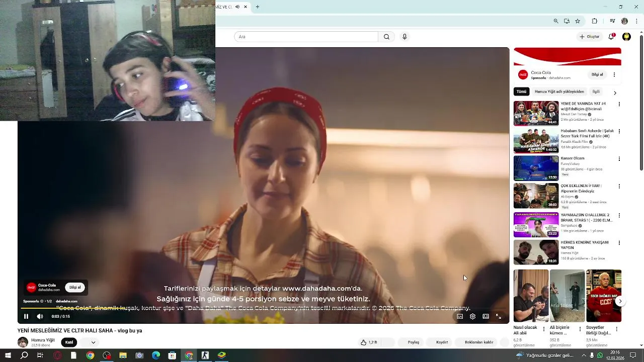Open Kanser Olcam video thumbnail
Image resolution: width=644 pixels, height=362 pixels.
tap(536, 168)
